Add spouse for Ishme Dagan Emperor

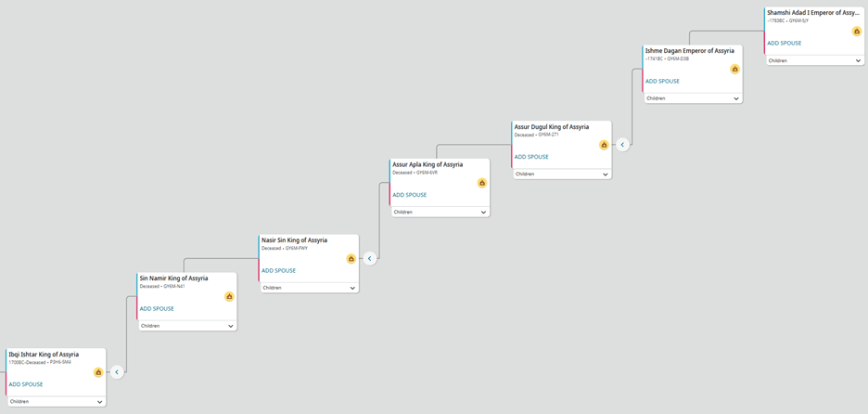tap(662, 81)
